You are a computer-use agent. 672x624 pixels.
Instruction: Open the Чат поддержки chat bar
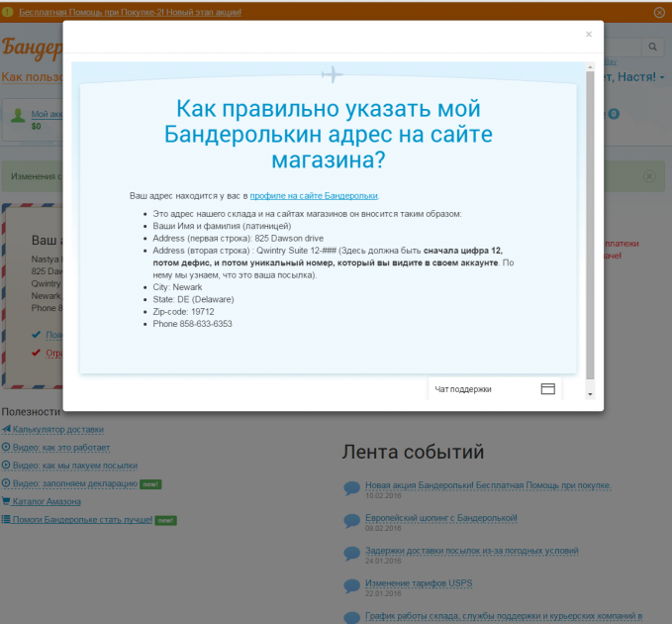(495, 388)
